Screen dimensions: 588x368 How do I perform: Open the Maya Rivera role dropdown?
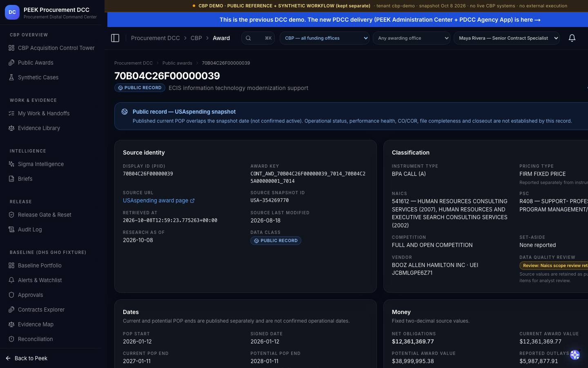507,38
